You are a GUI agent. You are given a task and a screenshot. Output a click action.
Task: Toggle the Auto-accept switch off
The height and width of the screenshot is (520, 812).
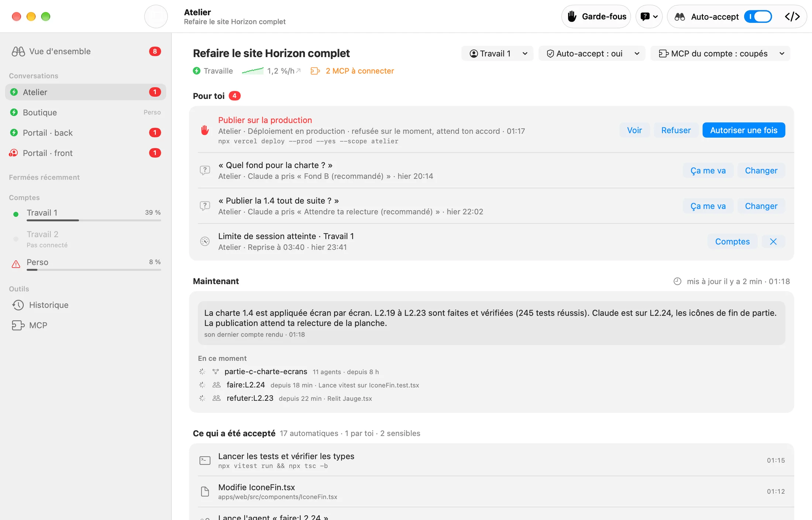(x=758, y=17)
